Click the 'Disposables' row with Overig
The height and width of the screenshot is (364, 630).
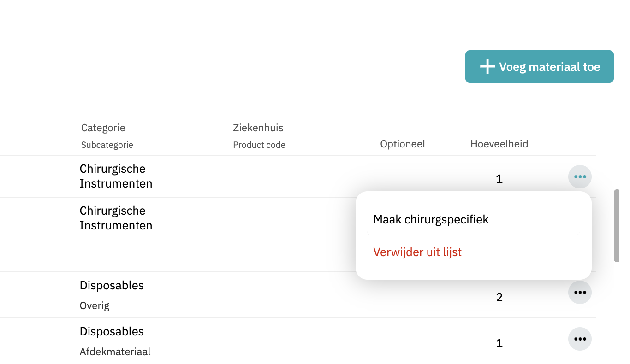[112, 286]
